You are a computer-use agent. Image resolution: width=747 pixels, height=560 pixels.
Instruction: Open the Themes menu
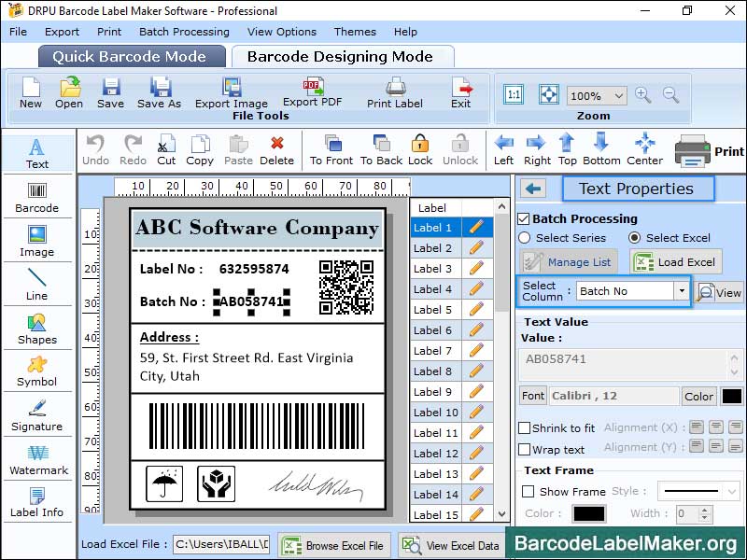(x=355, y=31)
